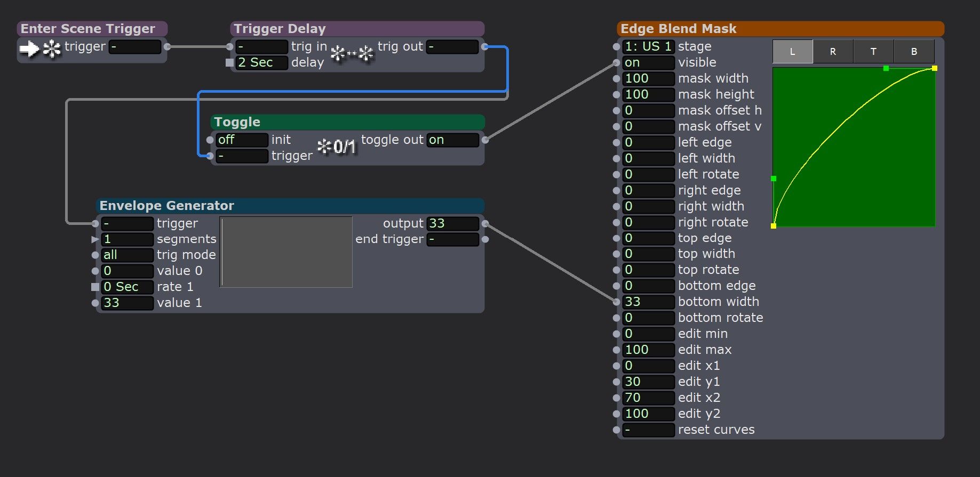The width and height of the screenshot is (980, 477).
Task: Select the T edge curve tab
Action: coord(873,52)
